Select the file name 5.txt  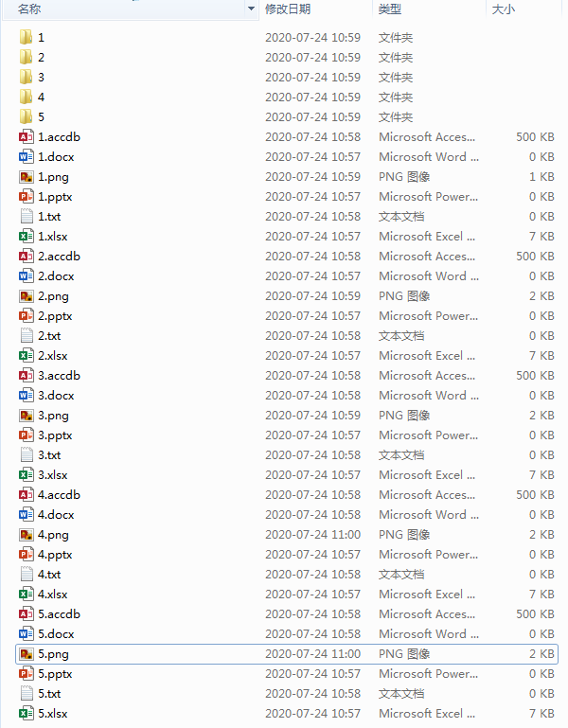pos(49,694)
